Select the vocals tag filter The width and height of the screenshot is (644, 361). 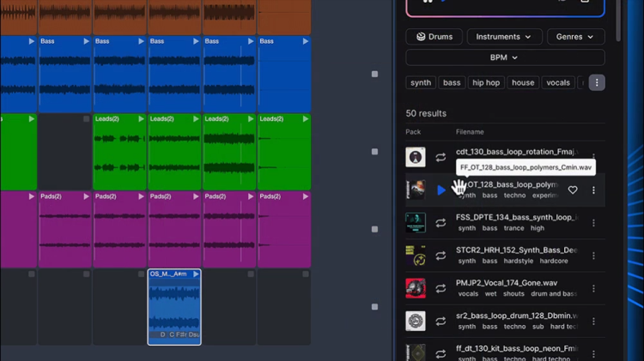coord(558,83)
